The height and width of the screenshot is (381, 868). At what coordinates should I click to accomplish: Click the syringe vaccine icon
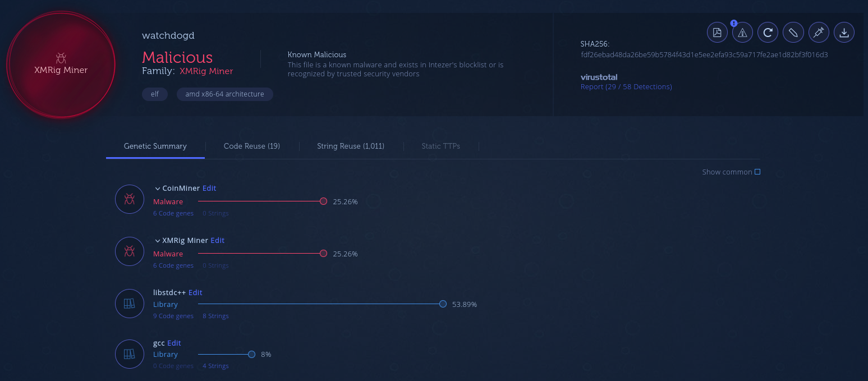(819, 33)
